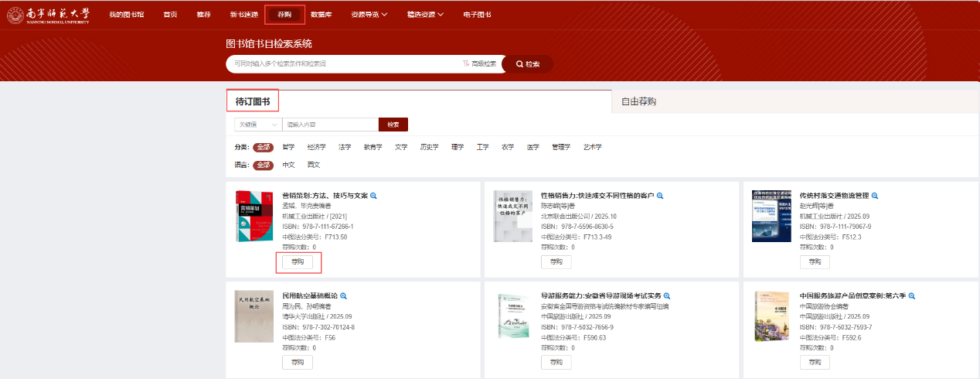Click the 南宁师范大学 logo

point(48,15)
